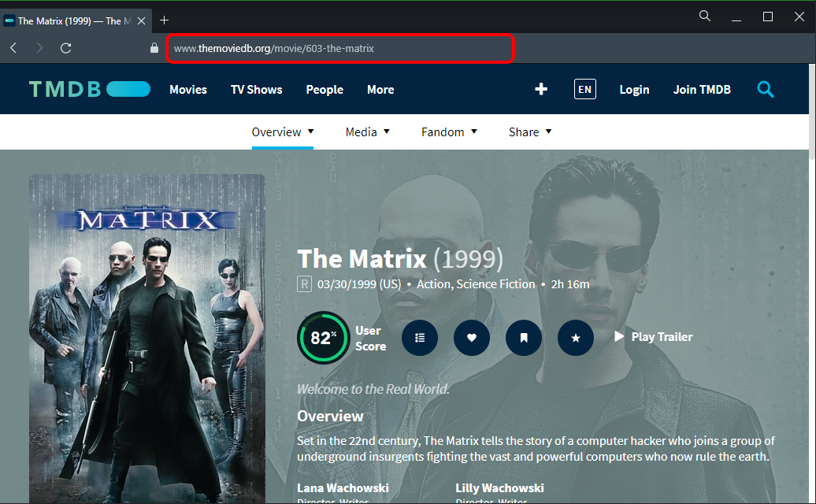This screenshot has width=816, height=504.
Task: Click the address bar URL field
Action: 340,48
